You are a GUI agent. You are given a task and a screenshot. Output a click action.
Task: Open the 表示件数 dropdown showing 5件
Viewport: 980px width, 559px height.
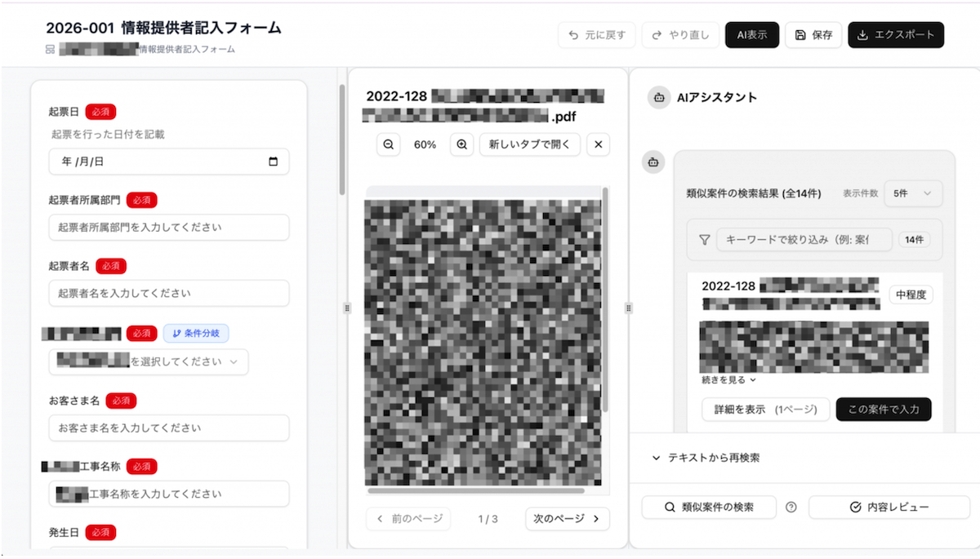(913, 193)
